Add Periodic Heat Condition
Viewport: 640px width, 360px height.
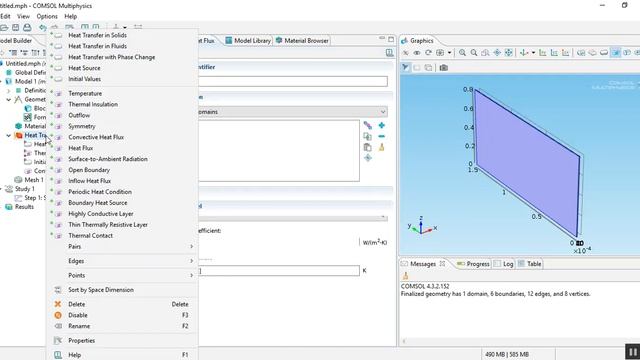coord(100,192)
